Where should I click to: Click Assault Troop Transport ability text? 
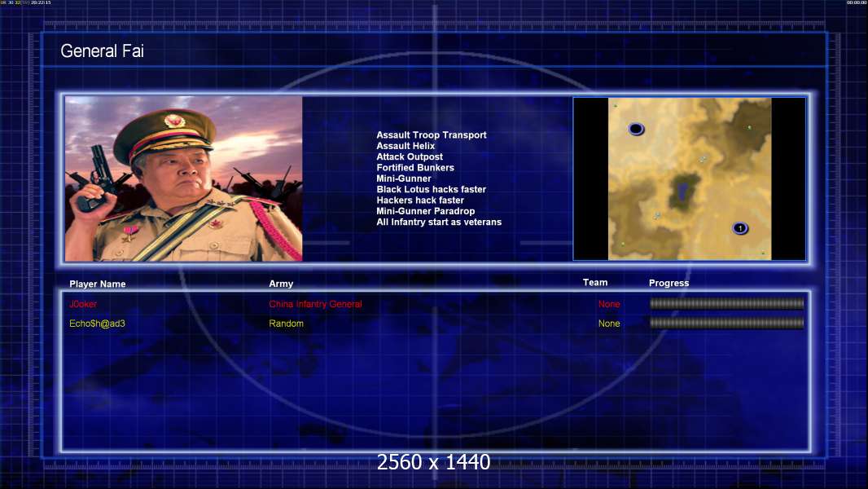coord(432,135)
